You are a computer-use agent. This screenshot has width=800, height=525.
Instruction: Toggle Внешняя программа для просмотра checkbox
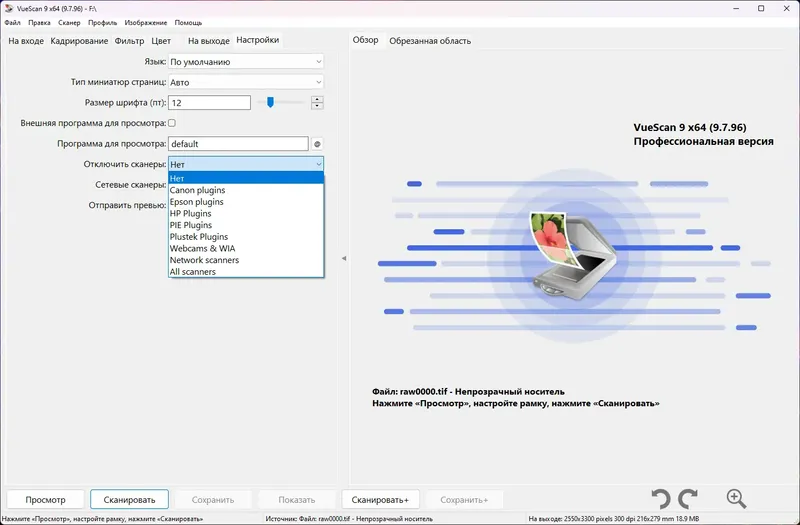coord(172,123)
